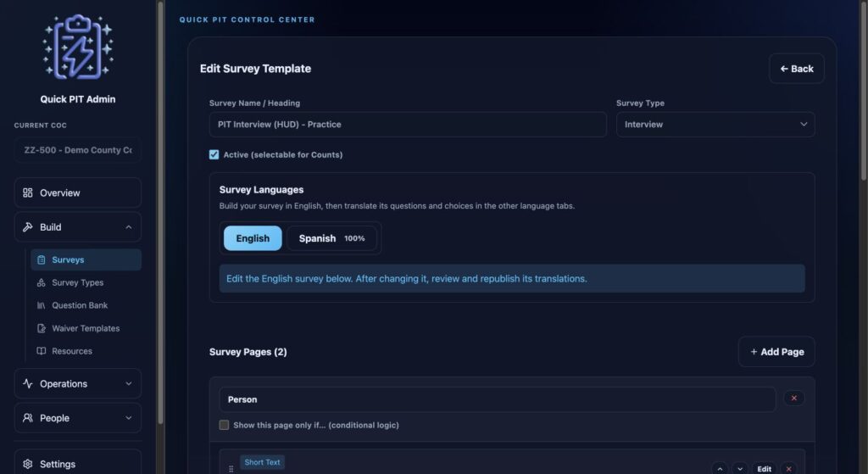Click the Spanish 100% completion badge
The image size is (868, 474).
coord(354,238)
